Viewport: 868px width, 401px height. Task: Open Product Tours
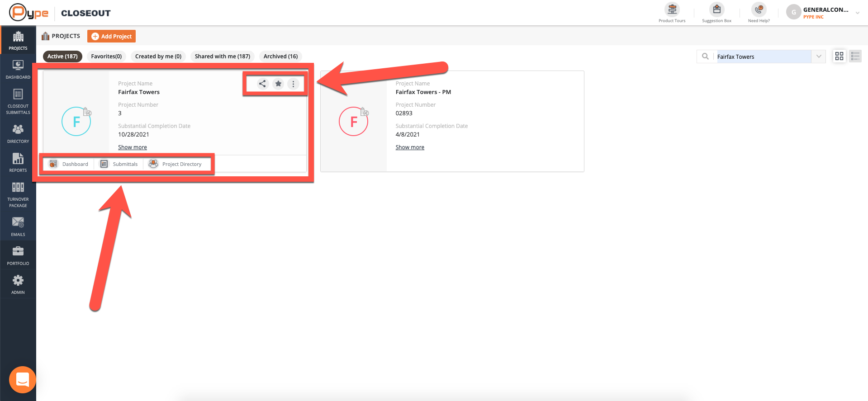tap(672, 12)
